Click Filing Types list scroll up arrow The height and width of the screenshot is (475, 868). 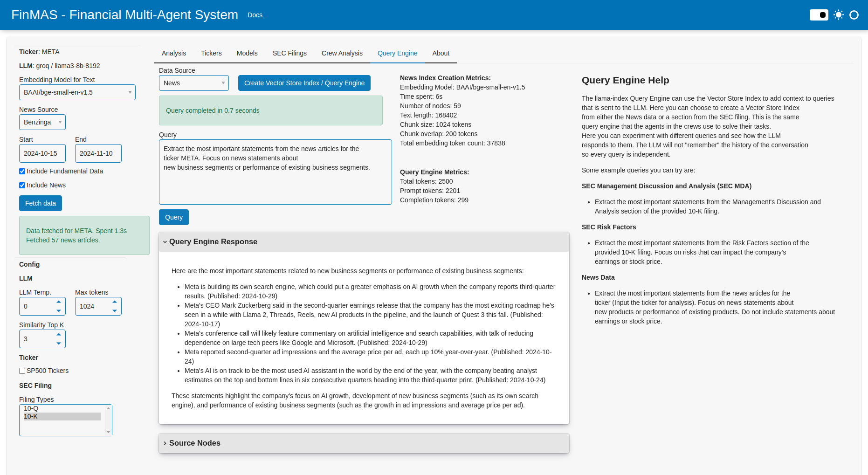[109, 408]
